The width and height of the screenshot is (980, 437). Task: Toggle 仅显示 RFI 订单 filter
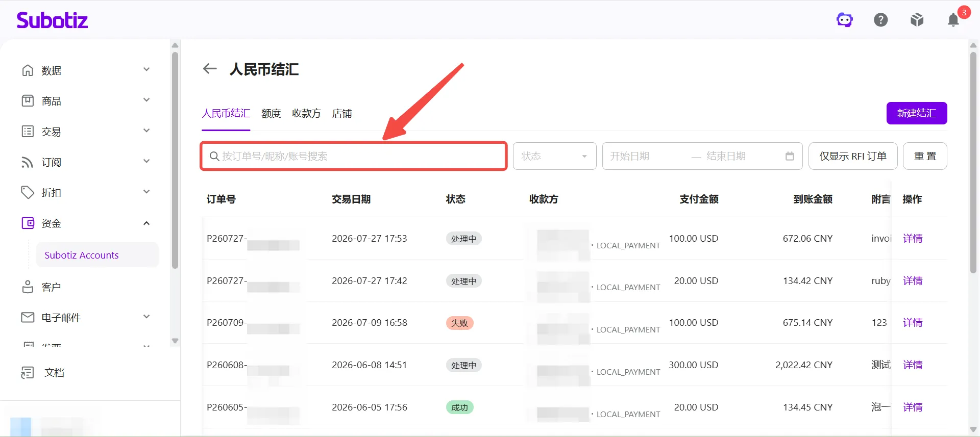[x=853, y=156]
